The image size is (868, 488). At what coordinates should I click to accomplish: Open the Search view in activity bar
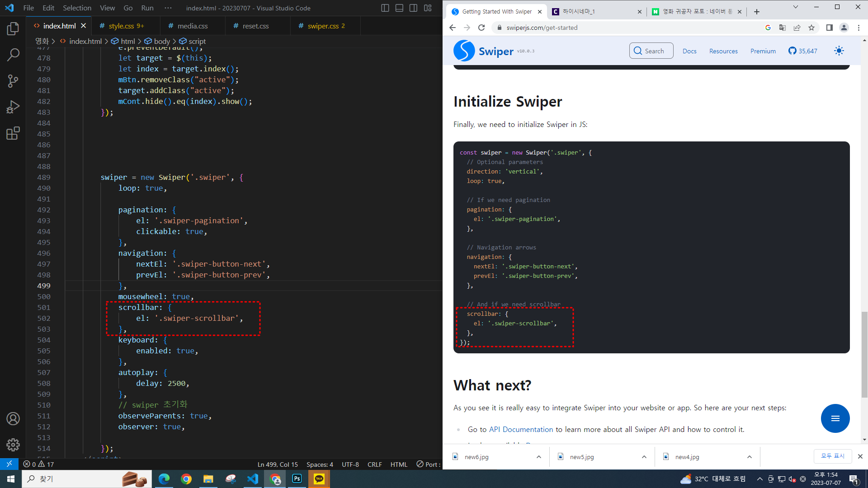point(13,55)
